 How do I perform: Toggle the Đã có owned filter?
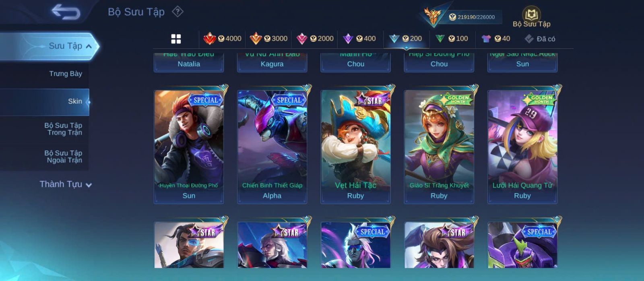click(x=540, y=39)
